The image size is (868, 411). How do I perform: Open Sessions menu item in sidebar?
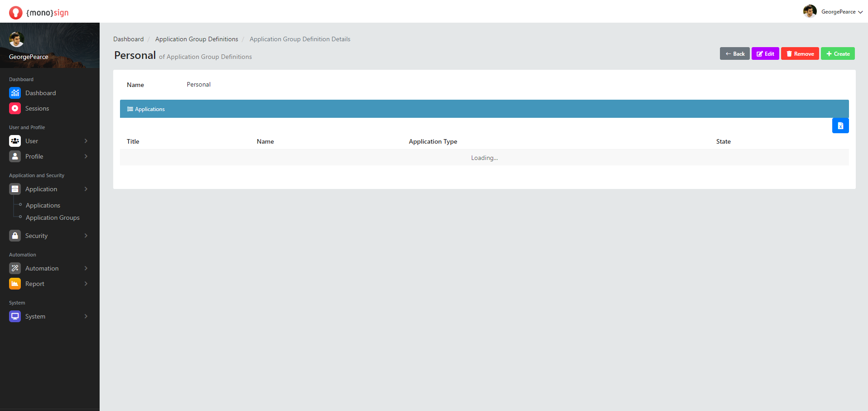pos(37,108)
